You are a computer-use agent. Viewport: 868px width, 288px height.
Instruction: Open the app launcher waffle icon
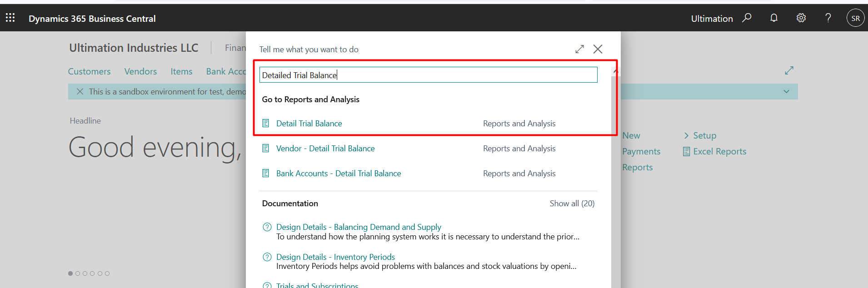(x=10, y=18)
